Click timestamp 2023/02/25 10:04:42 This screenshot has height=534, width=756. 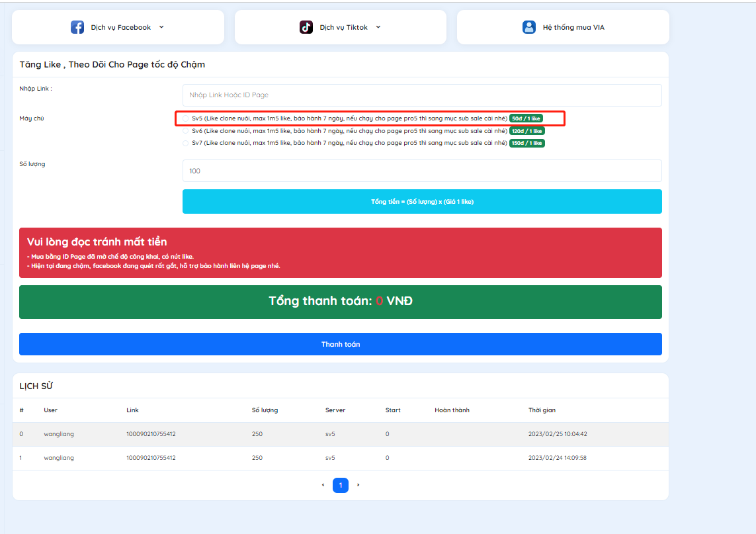558,434
